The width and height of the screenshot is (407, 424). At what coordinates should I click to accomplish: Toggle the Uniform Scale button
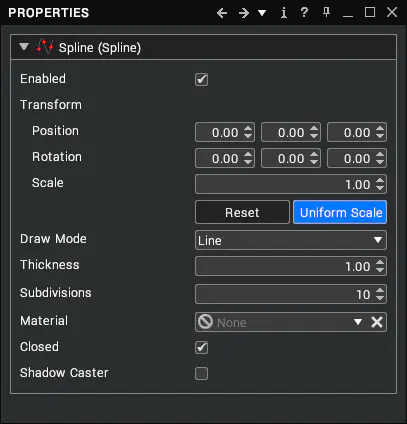(x=340, y=212)
